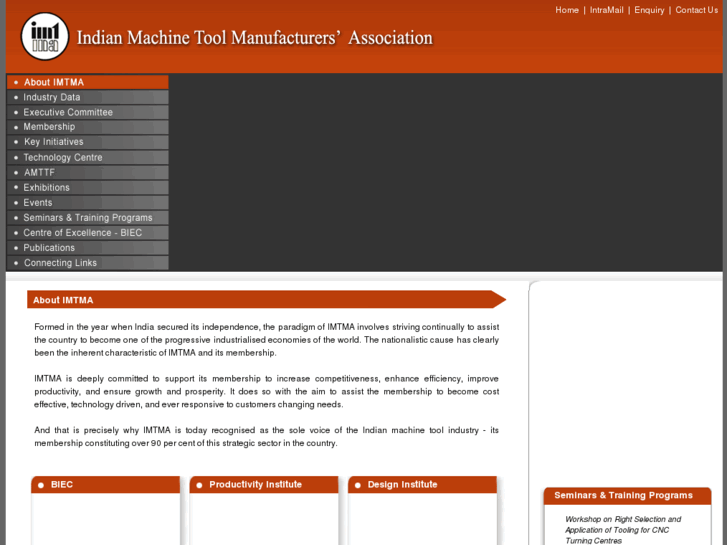Open the Publications menu item
Viewport: 727px width, 545px height.
point(88,248)
